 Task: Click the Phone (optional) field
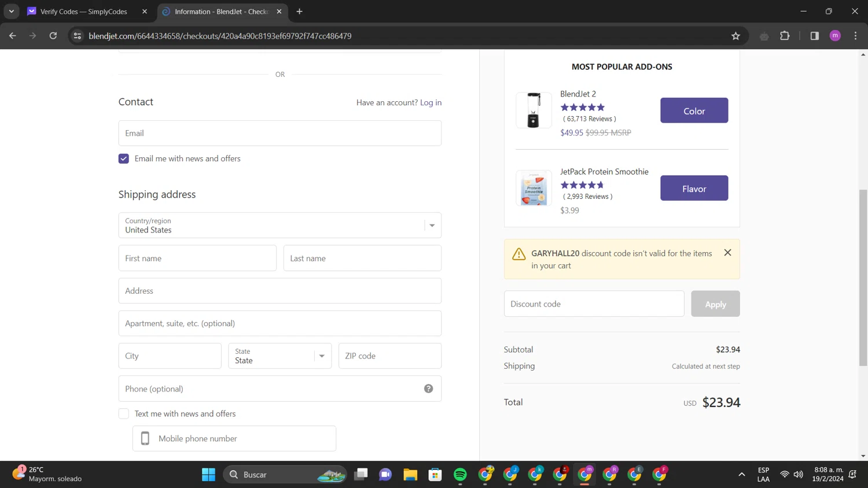pos(280,389)
